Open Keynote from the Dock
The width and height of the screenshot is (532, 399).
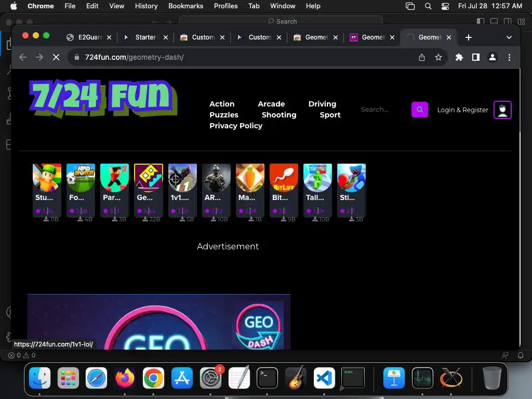point(394,378)
